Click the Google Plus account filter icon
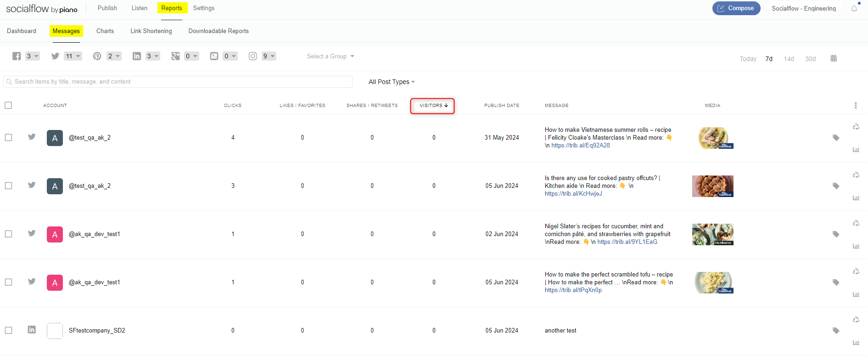This screenshot has height=361, width=868. click(x=175, y=56)
